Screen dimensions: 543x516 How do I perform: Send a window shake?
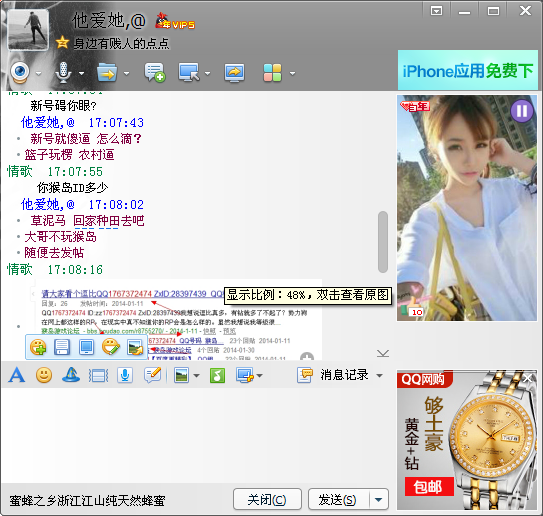98,376
